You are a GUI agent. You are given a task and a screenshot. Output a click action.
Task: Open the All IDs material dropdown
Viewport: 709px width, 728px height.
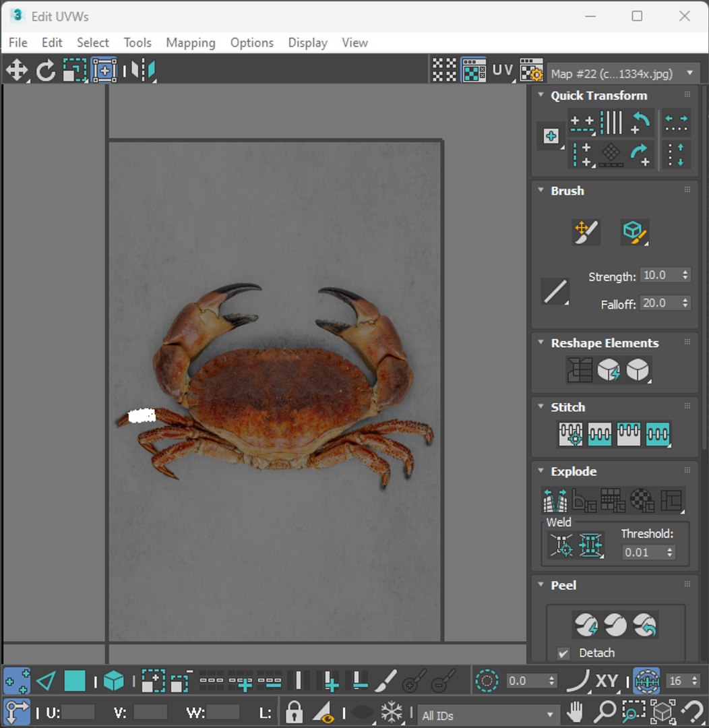pos(487,715)
